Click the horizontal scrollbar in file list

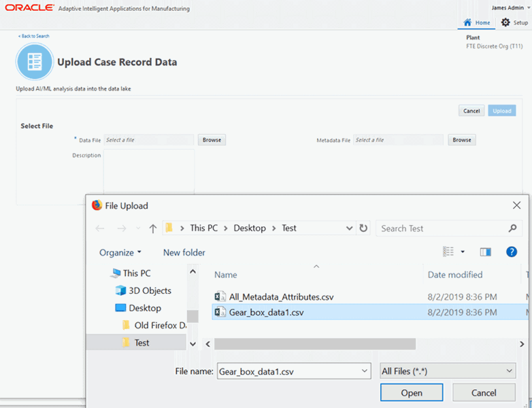point(315,344)
